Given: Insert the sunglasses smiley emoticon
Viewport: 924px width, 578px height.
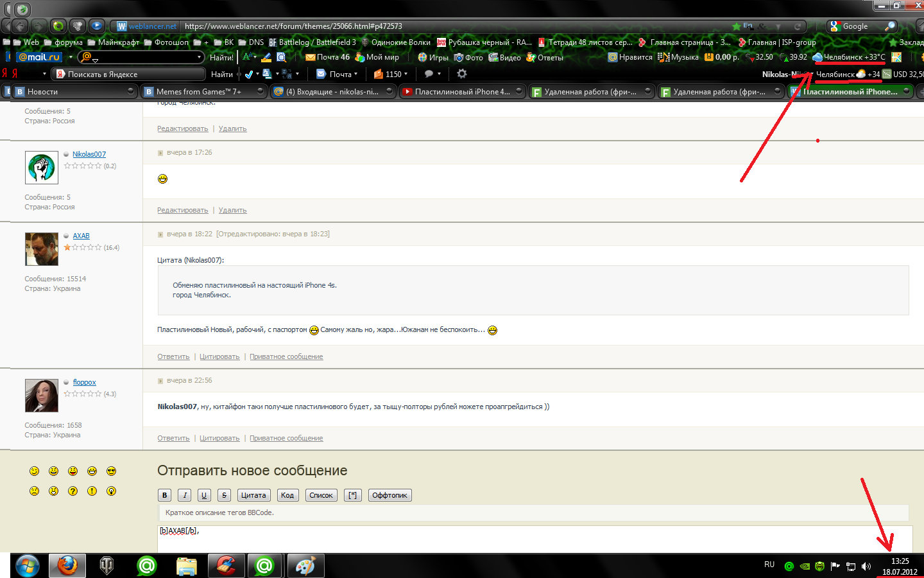Looking at the screenshot, I should (111, 471).
